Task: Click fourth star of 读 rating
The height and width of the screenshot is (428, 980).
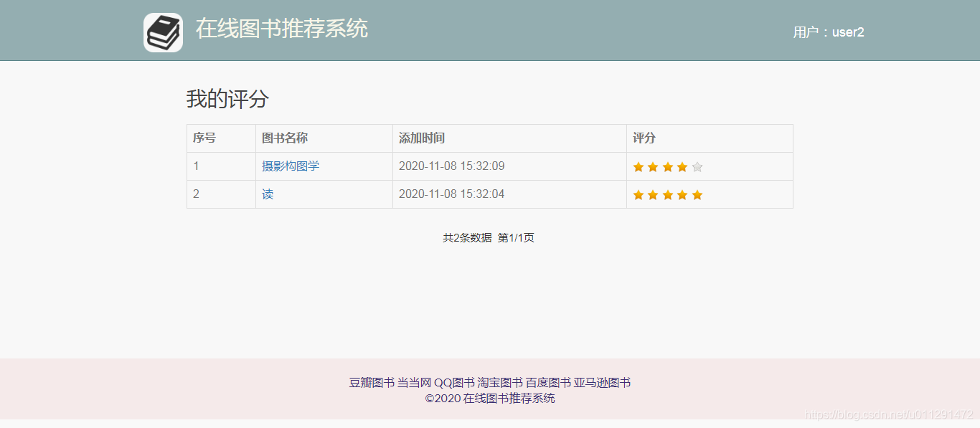Action: click(682, 195)
